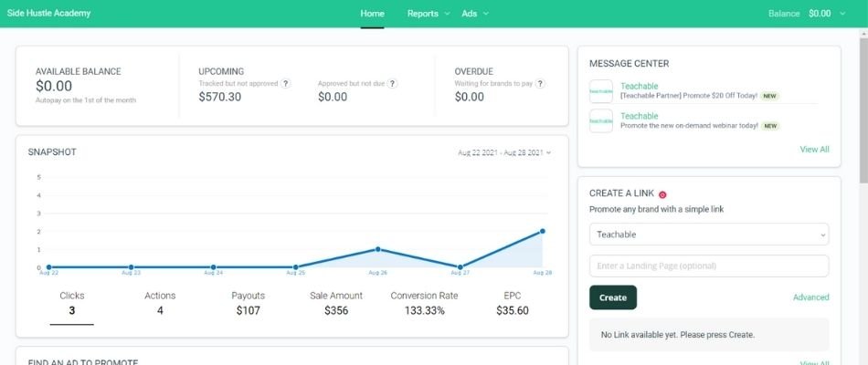The width and height of the screenshot is (868, 365).
Task: Open the second Teachable message logo
Action: (x=600, y=120)
